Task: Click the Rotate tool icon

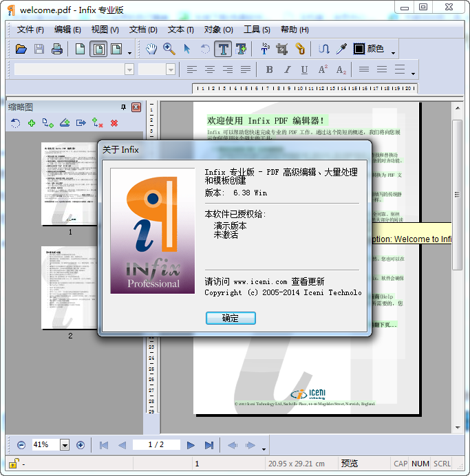Action: click(x=205, y=49)
